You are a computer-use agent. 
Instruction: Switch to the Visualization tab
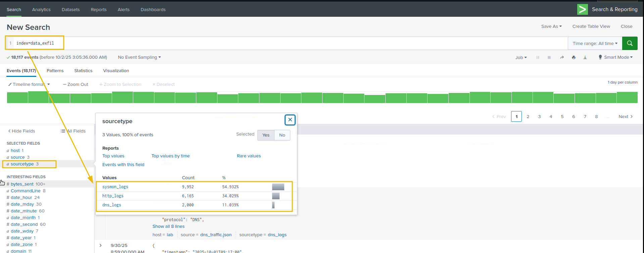click(x=116, y=71)
